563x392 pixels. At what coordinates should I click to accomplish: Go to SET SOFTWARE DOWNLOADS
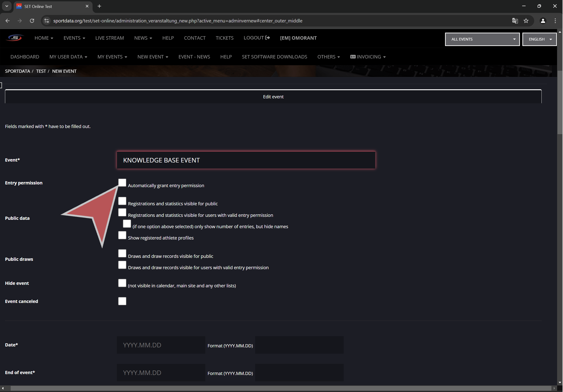pyautogui.click(x=274, y=57)
